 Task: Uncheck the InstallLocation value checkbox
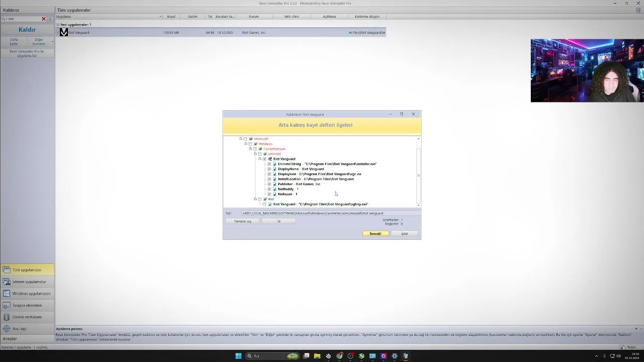[x=269, y=179]
